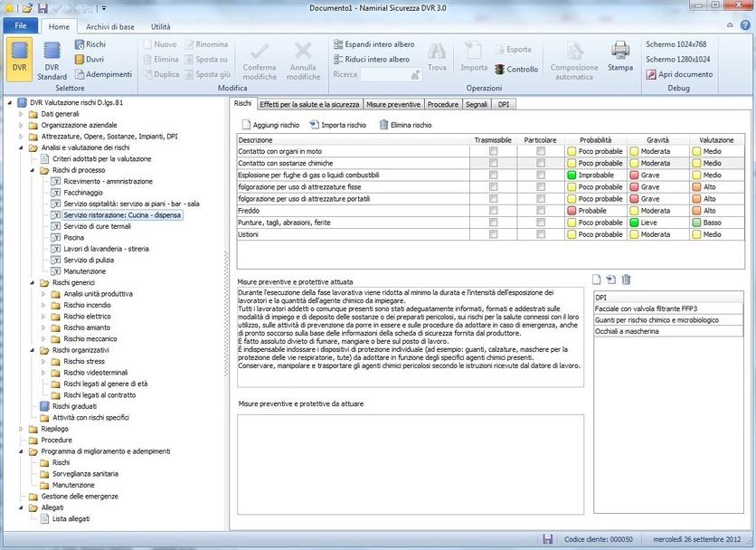Open Composizione automatica tool
This screenshot has height=550, width=756.
[x=574, y=52]
